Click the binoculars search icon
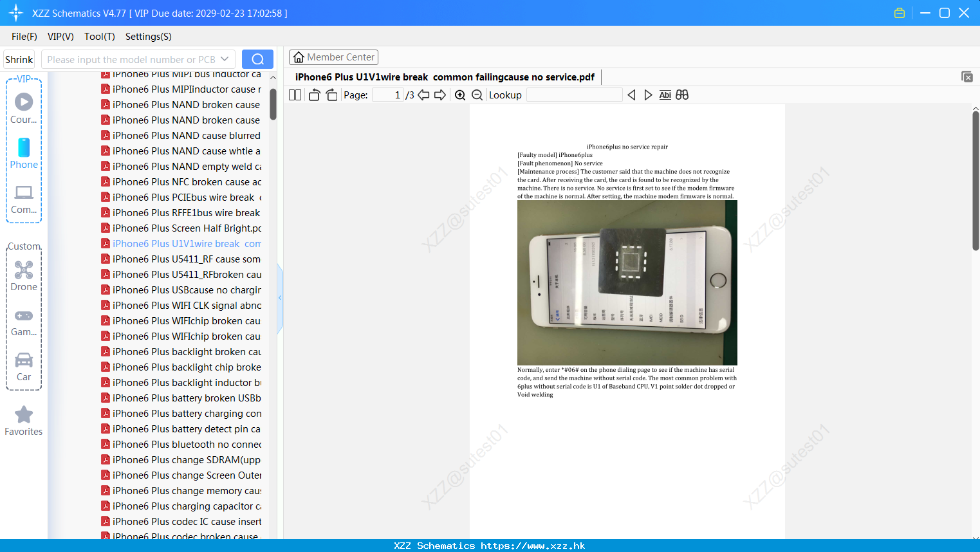Image resolution: width=980 pixels, height=552 pixels. coord(682,95)
